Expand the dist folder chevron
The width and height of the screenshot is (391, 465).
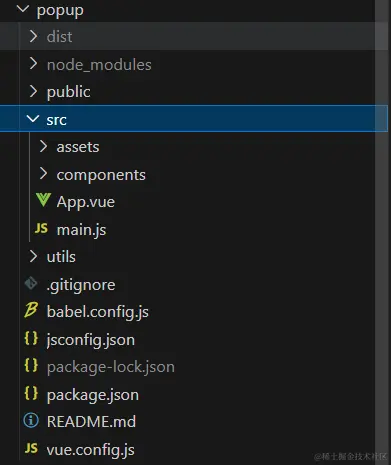point(33,36)
